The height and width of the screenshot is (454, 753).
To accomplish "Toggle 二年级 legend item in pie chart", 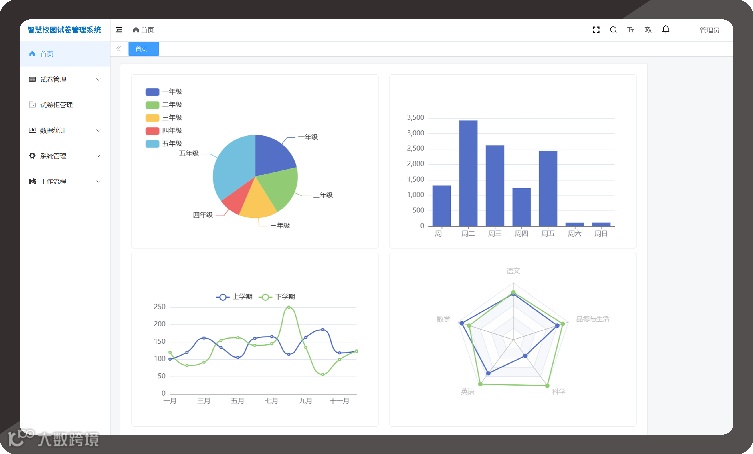I will (x=164, y=105).
